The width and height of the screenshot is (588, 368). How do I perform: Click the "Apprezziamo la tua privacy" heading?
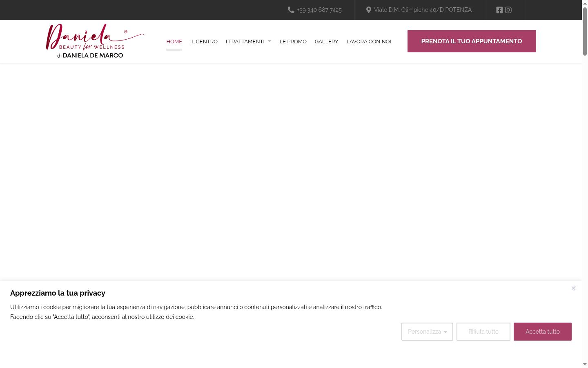(58, 293)
